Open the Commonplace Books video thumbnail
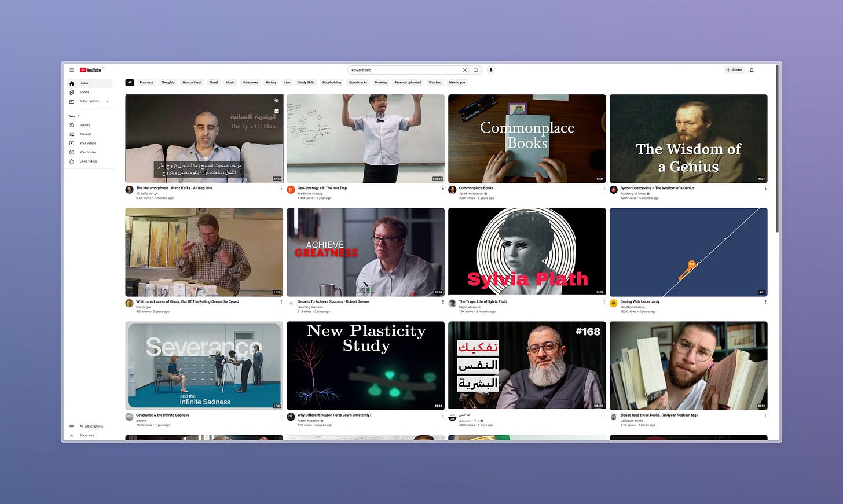The height and width of the screenshot is (504, 843). pyautogui.click(x=527, y=139)
